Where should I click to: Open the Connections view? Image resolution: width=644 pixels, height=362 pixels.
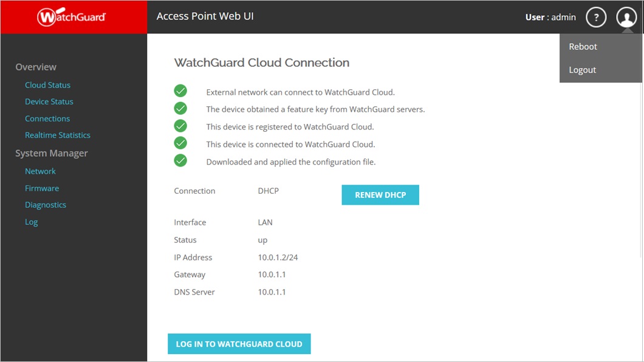click(47, 118)
